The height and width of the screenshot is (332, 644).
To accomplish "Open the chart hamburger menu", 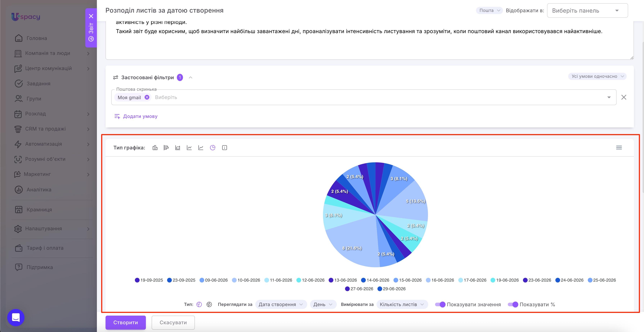I will click(619, 147).
